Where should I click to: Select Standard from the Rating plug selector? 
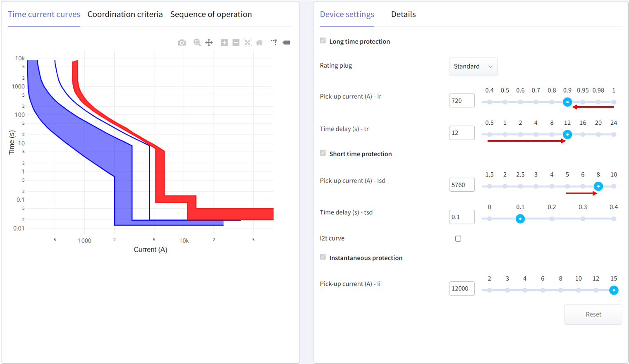(466, 67)
